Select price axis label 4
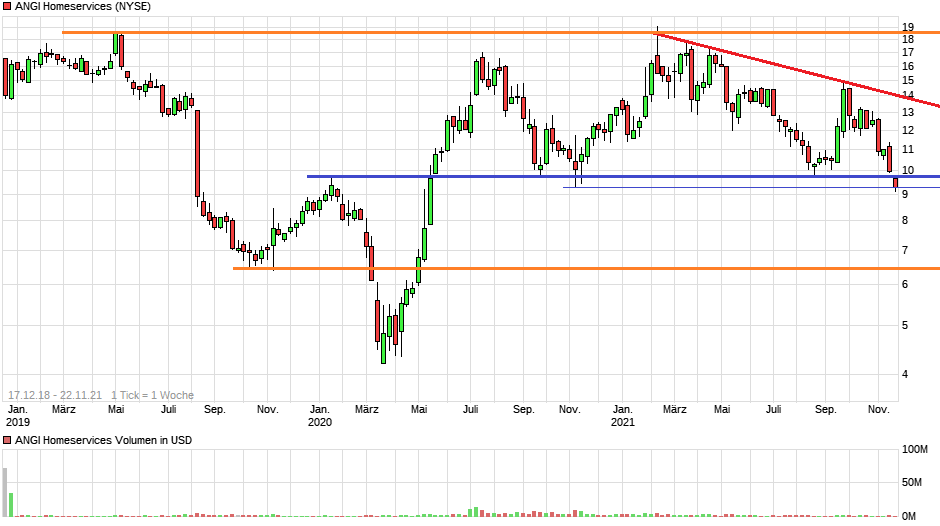This screenshot has height=526, width=940. (905, 374)
